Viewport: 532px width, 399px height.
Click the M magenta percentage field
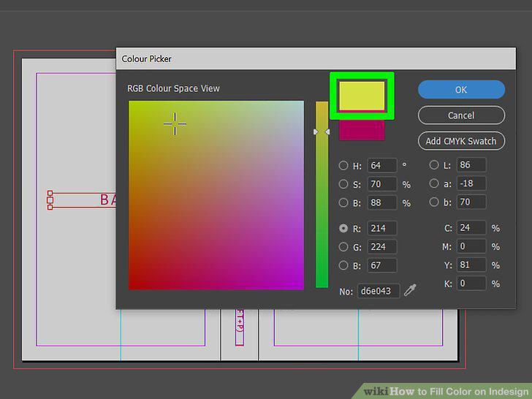pyautogui.click(x=471, y=246)
